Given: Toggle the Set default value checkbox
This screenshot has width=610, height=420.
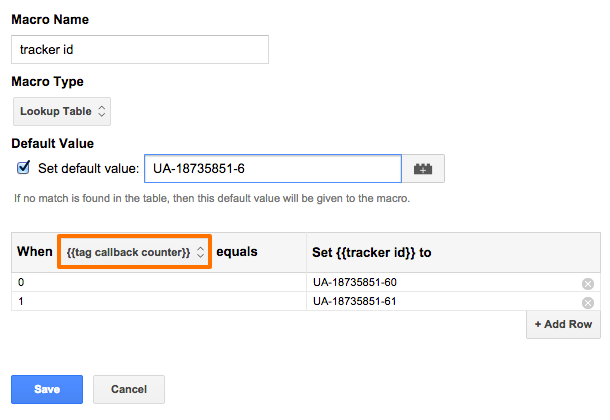Looking at the screenshot, I should 23,168.
